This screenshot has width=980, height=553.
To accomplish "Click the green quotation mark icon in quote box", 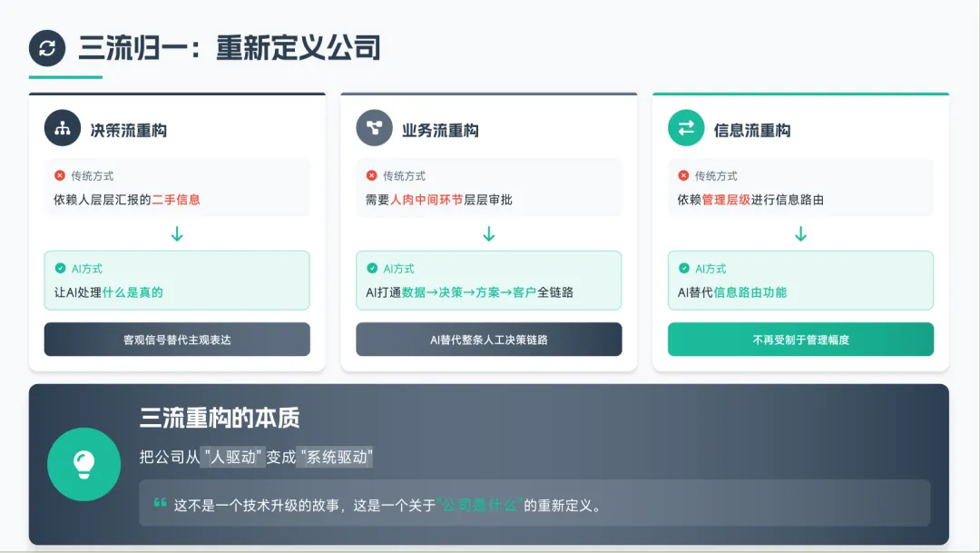I will pos(160,502).
